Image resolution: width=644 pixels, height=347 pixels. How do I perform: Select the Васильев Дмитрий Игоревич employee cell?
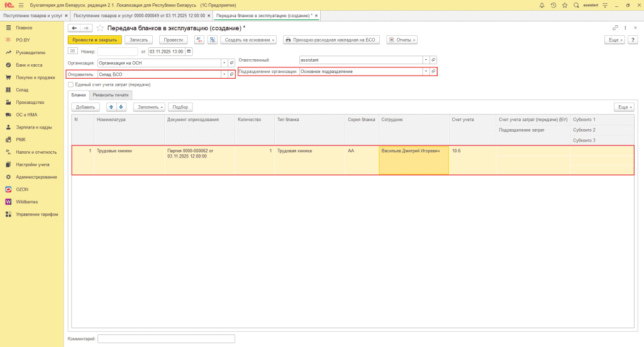(x=413, y=151)
